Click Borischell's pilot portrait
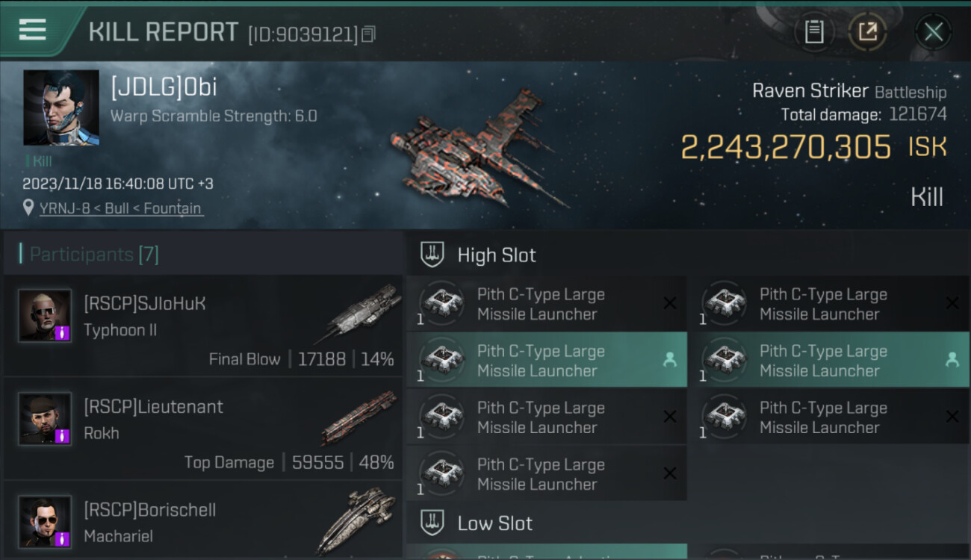This screenshot has width=971, height=560. click(45, 521)
